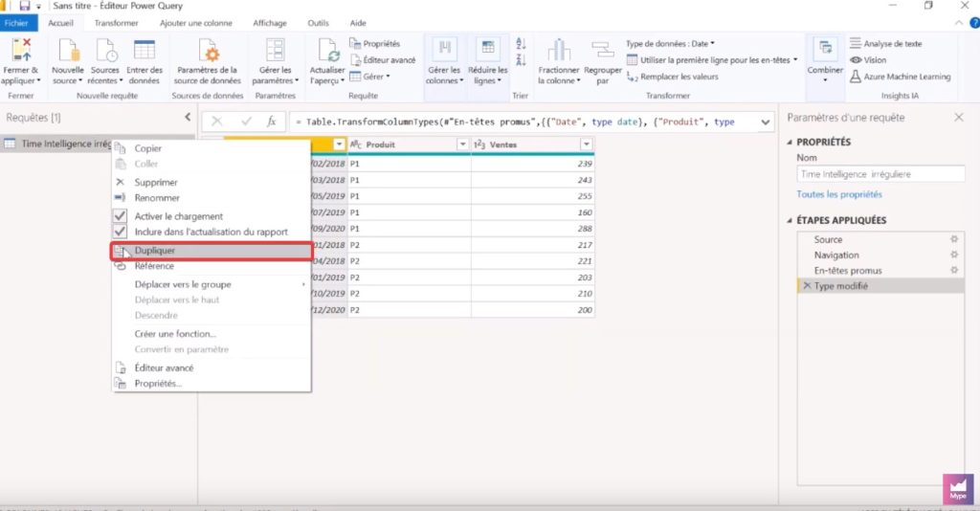Screen dimensions: 980x511
Task: Open Nouvelle source icon
Action: point(68,50)
